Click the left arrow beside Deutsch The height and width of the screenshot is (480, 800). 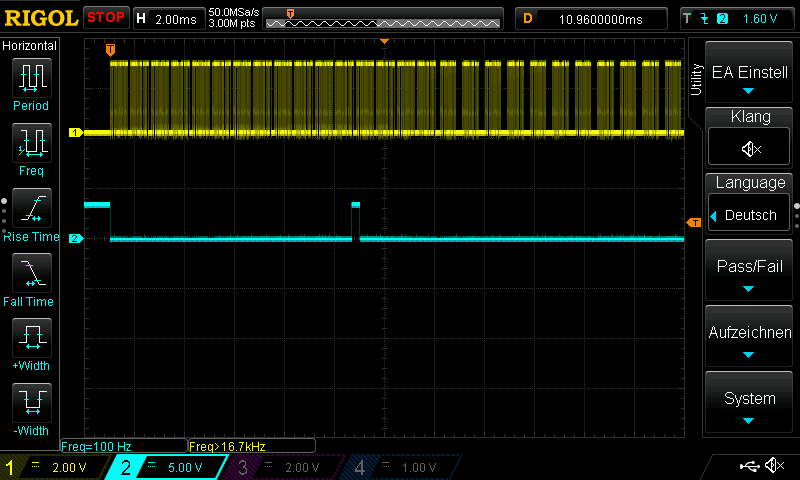(713, 215)
